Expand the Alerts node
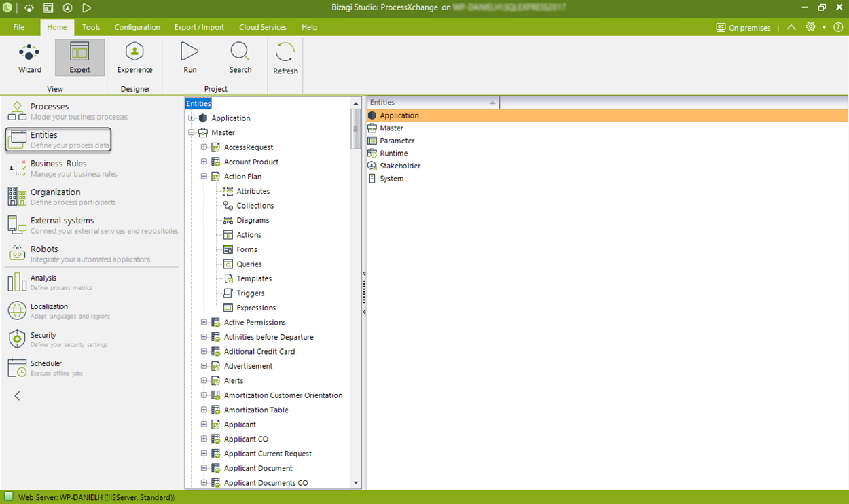The width and height of the screenshot is (849, 504). click(204, 381)
